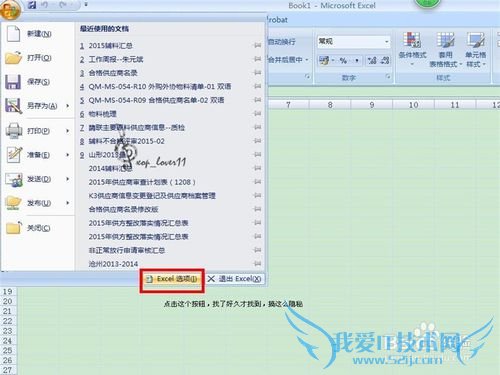Pin 2015辅料汇总 to recent list
Screen dimensions: 500x375
pyautogui.click(x=258, y=45)
